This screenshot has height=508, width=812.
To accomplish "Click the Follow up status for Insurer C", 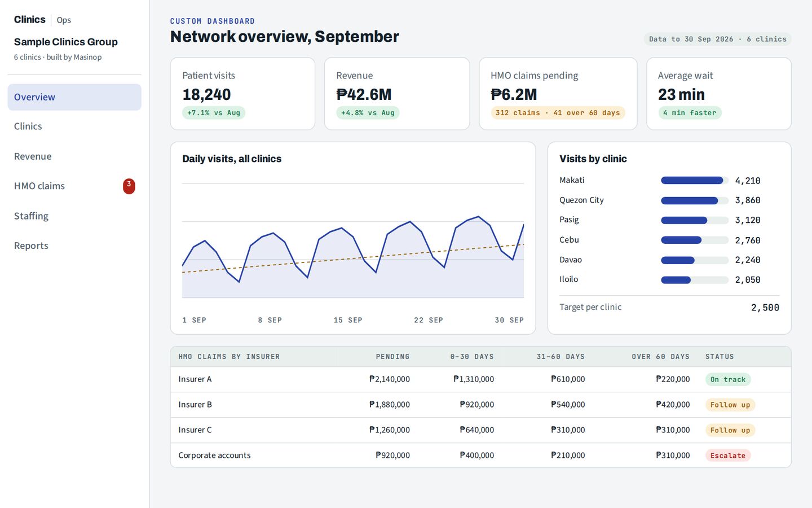I will click(x=730, y=430).
